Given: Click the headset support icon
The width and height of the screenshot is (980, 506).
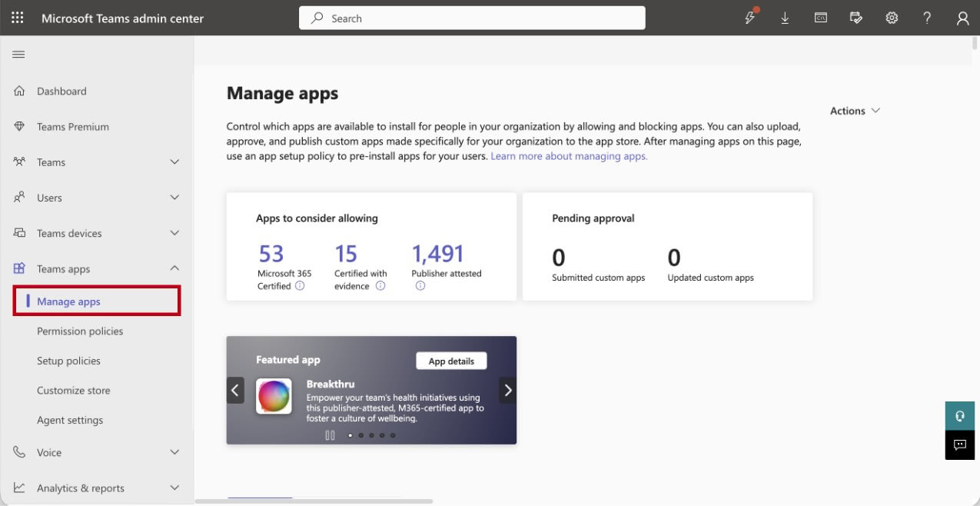Looking at the screenshot, I should click(x=959, y=415).
